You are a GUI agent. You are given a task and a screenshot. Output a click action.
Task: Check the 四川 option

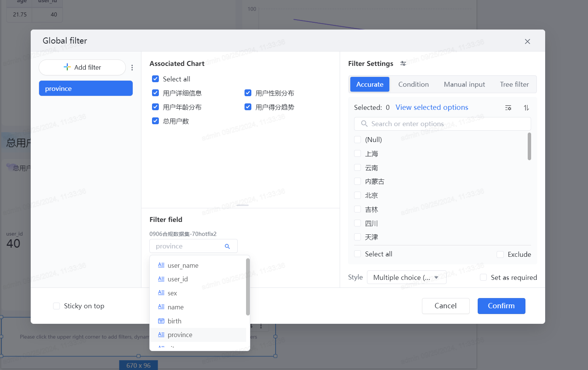tap(358, 223)
